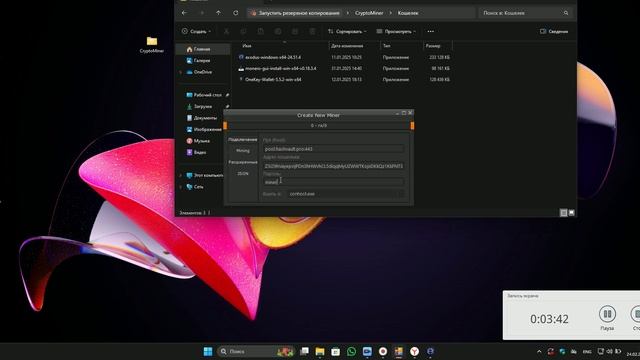Select the OneKey-Wallet file row

344,80
